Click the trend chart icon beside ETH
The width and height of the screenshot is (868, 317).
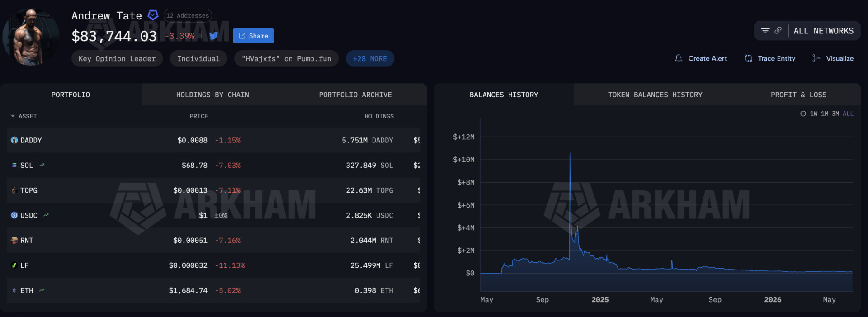[42, 290]
